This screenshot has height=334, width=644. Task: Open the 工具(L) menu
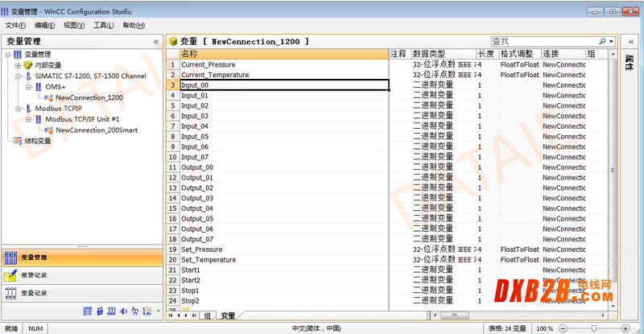tap(104, 26)
